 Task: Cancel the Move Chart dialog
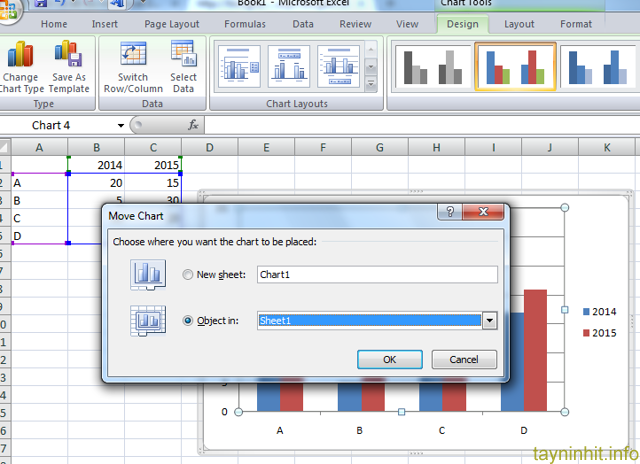pyautogui.click(x=463, y=359)
